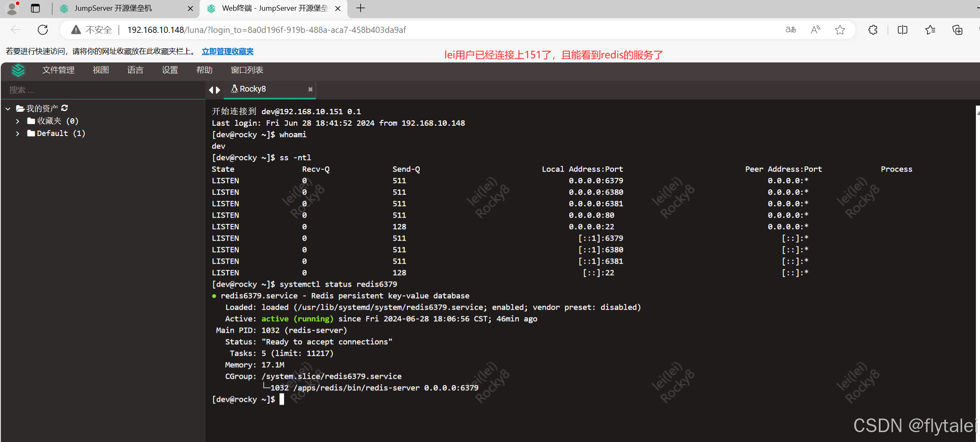Viewport: 980px width, 442px height.
Task: Open the favorites list icon
Action: pos(930,30)
